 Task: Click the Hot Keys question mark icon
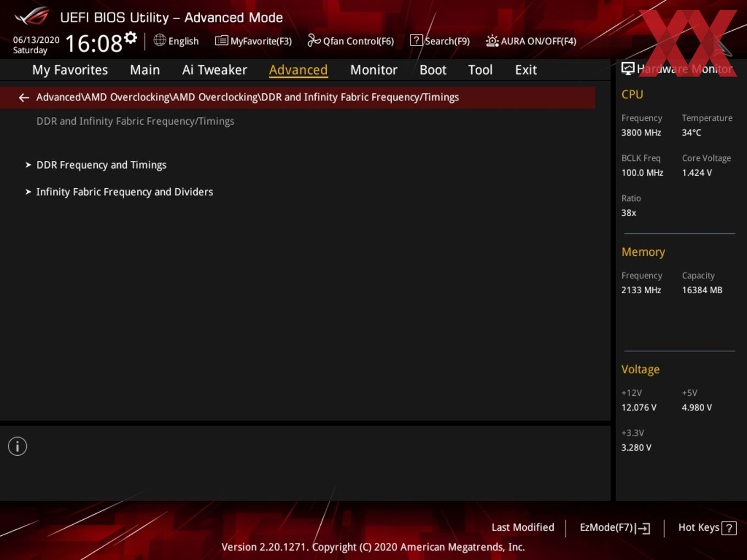(729, 528)
